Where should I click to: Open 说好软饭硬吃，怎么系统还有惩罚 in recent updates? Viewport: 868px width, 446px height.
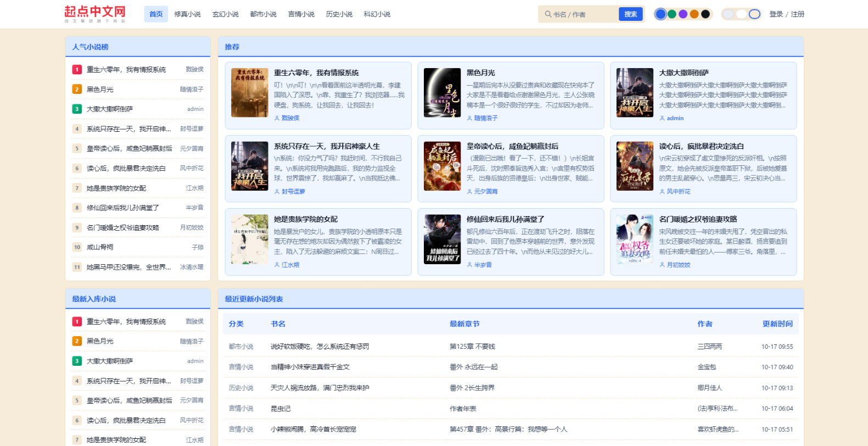click(320, 347)
